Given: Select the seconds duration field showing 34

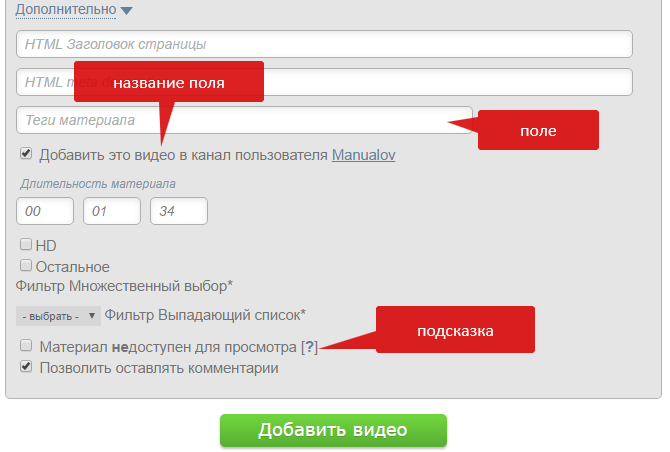Looking at the screenshot, I should [178, 212].
